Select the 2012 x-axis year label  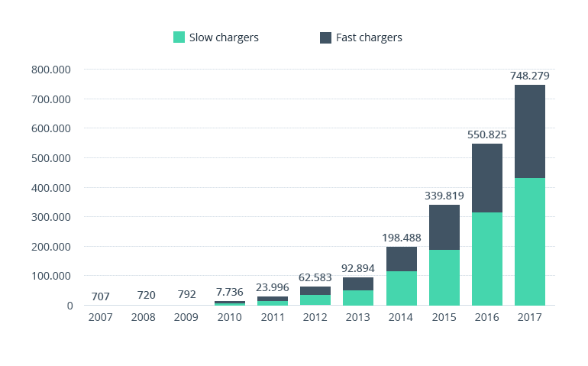[x=315, y=317]
